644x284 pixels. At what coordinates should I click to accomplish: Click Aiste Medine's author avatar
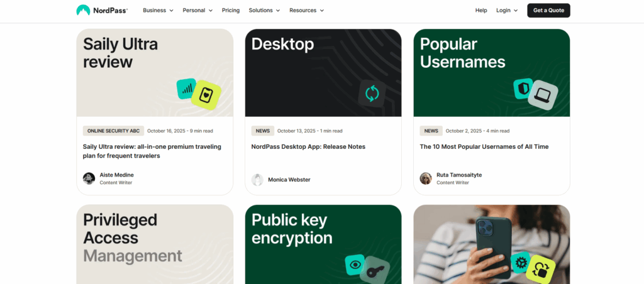coord(89,178)
